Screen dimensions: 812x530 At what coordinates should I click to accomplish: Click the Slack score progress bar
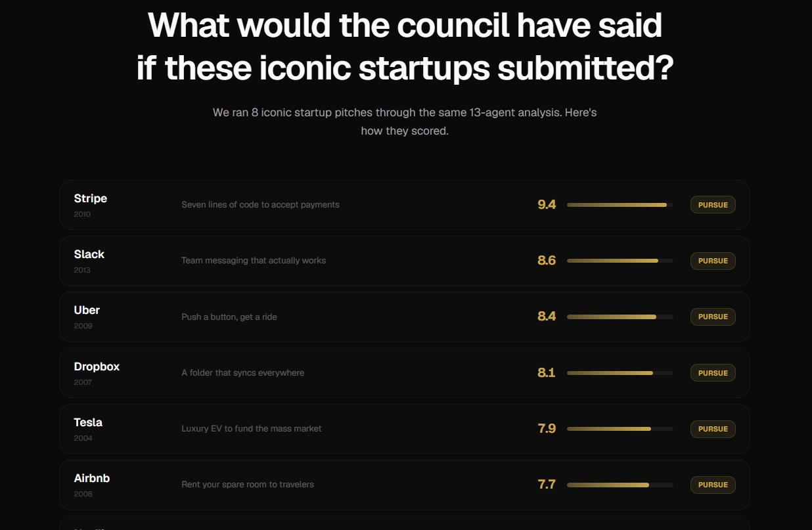(x=620, y=261)
